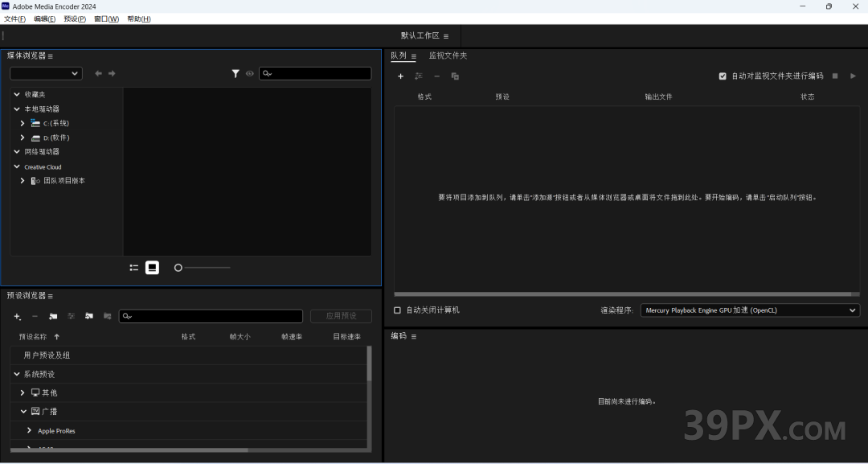Click the C:(系统) drive icon
The width and height of the screenshot is (868, 464).
[x=36, y=123]
